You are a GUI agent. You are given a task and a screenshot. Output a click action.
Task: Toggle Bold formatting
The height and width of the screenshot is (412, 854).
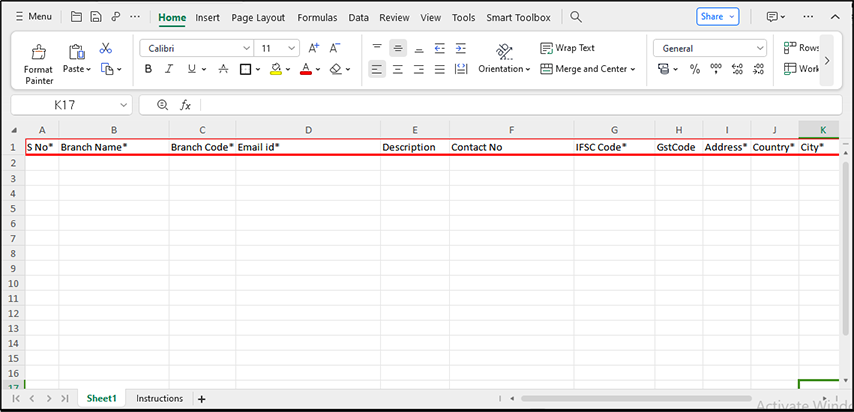pyautogui.click(x=148, y=69)
